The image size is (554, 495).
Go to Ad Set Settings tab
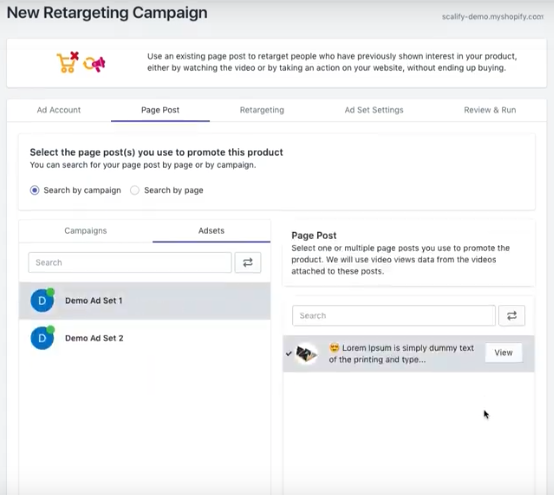pyautogui.click(x=374, y=110)
